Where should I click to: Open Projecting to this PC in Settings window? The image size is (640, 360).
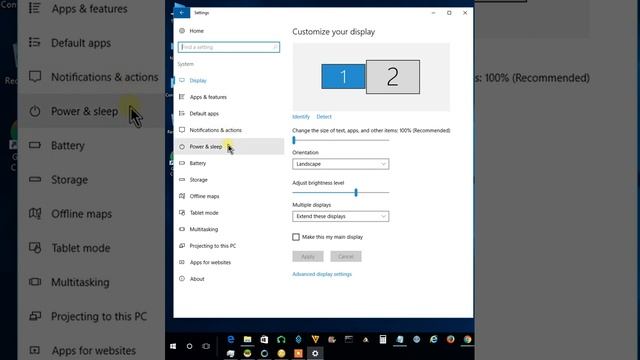[x=213, y=246]
